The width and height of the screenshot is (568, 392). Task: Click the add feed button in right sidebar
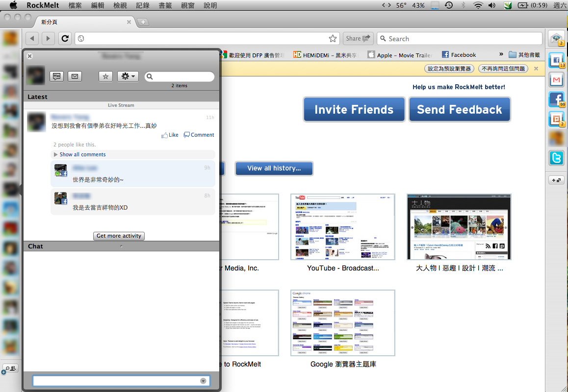[556, 180]
